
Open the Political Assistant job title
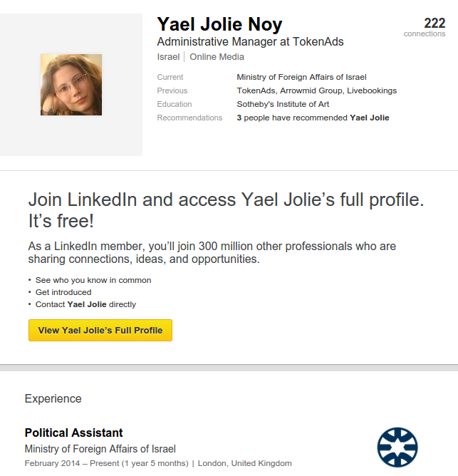(x=73, y=433)
